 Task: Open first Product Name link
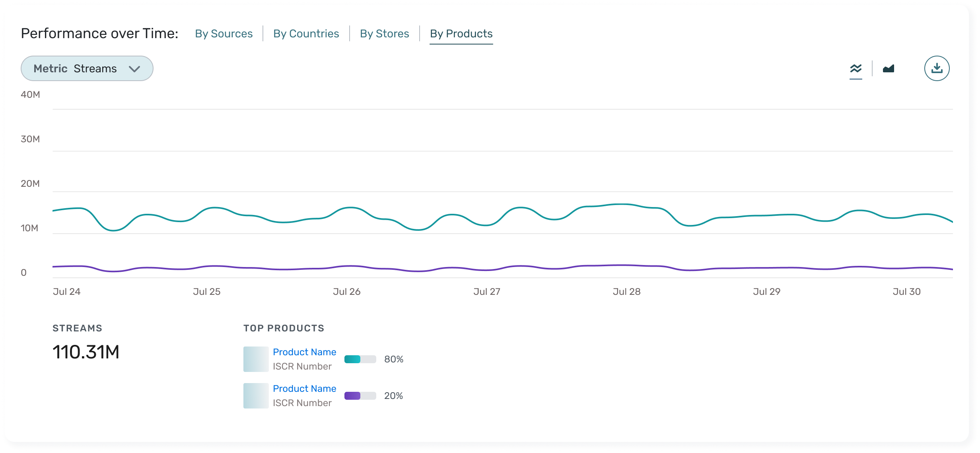pos(304,352)
